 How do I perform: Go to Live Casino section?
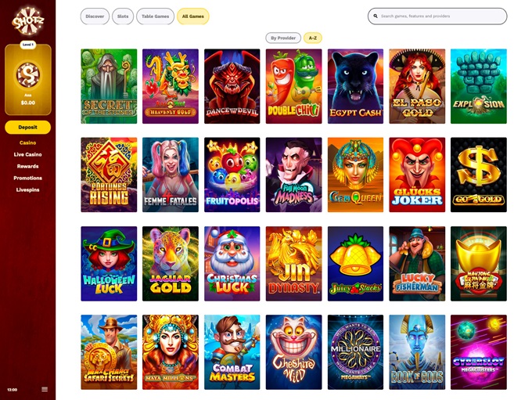pos(28,154)
